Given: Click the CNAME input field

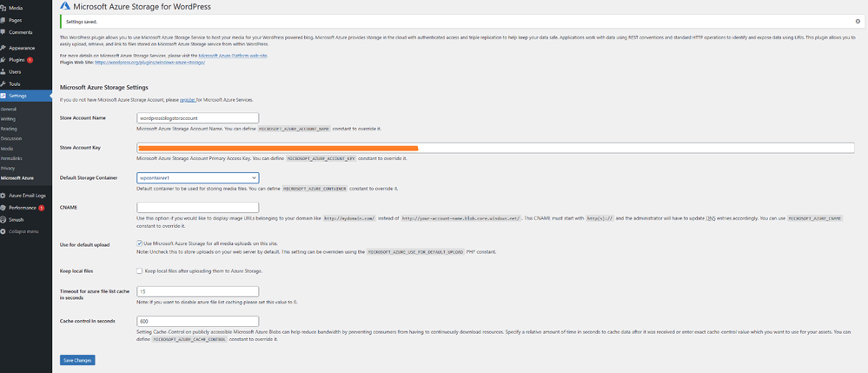Looking at the screenshot, I should (197, 207).
